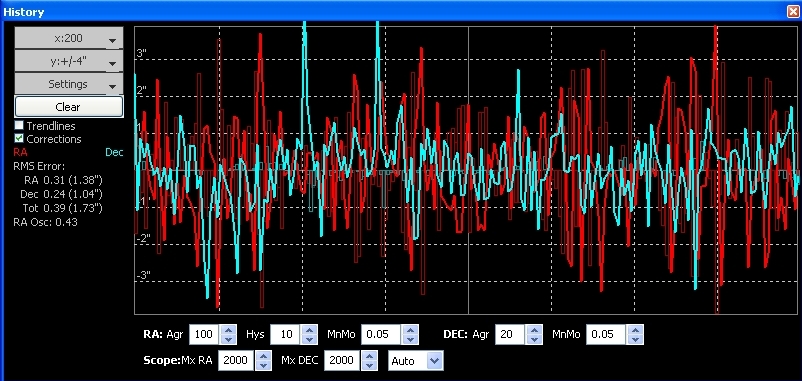802x381 pixels.
Task: Click the History title bar text
Action: coord(24,12)
